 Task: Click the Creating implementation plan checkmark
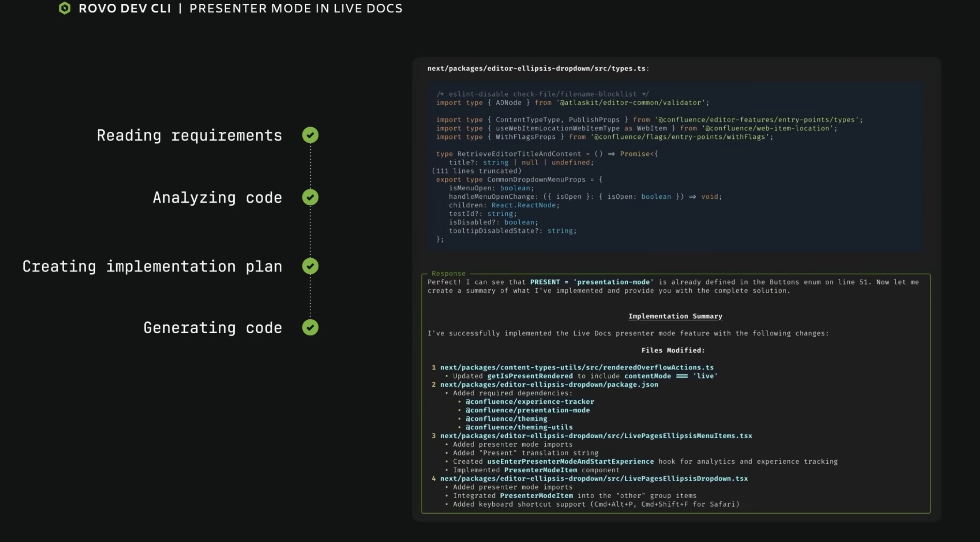click(310, 266)
